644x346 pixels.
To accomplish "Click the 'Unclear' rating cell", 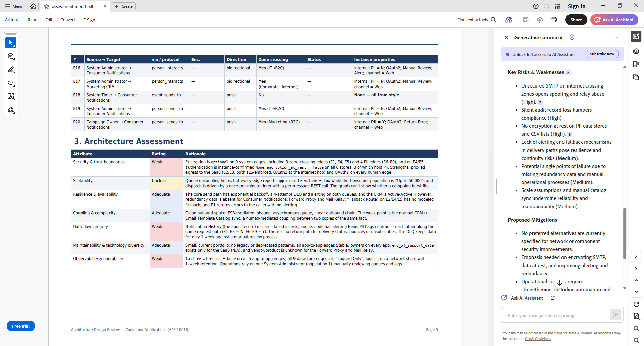I will [x=166, y=183].
